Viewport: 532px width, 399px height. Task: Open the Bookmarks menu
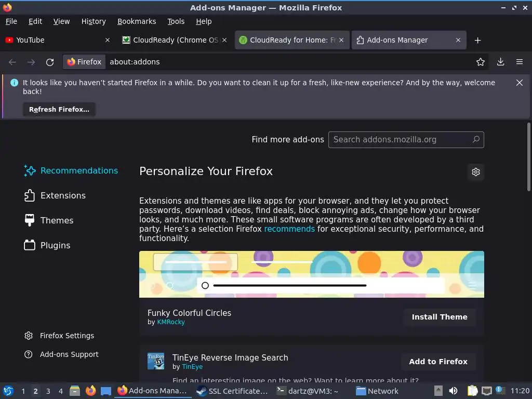tap(137, 21)
